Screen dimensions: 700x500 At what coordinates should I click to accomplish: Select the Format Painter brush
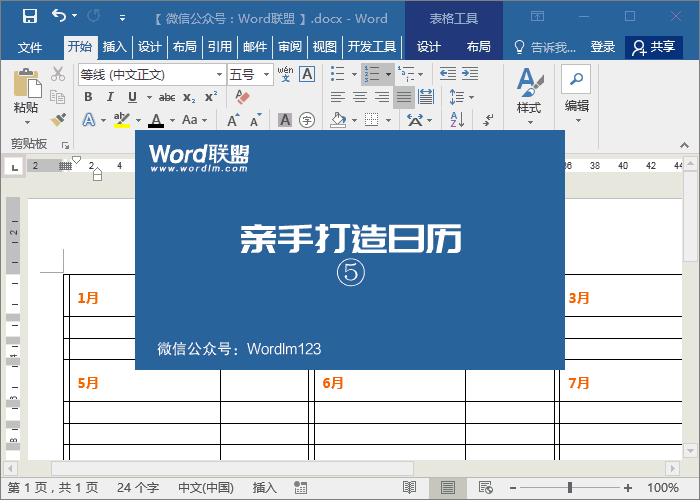(58, 120)
